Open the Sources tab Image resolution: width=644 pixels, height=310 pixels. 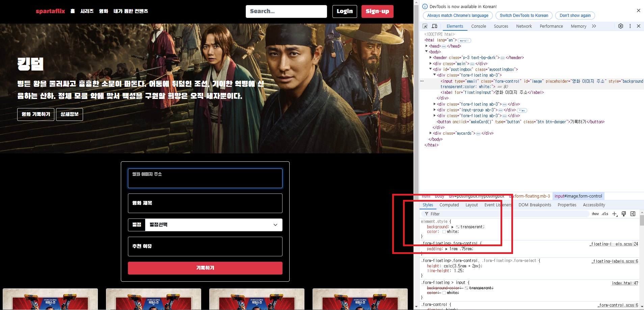501,26
